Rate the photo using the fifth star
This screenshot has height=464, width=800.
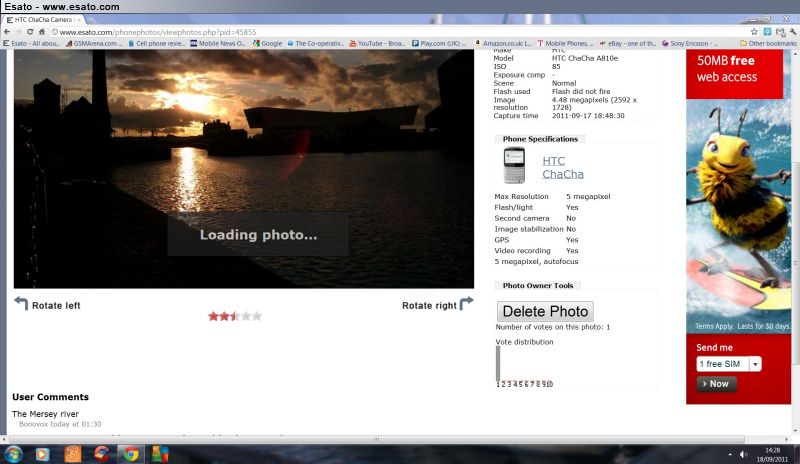coord(257,316)
